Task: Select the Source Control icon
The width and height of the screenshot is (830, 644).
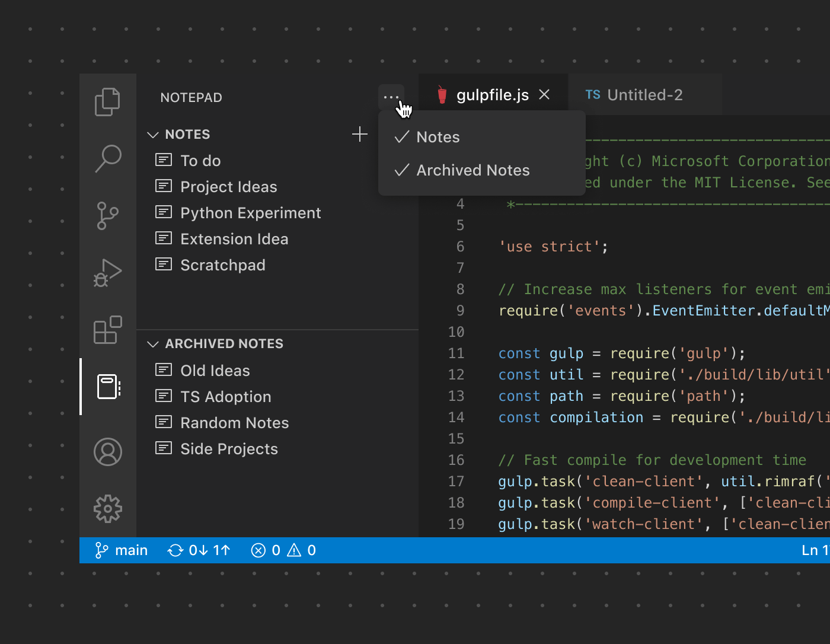Action: click(x=107, y=216)
